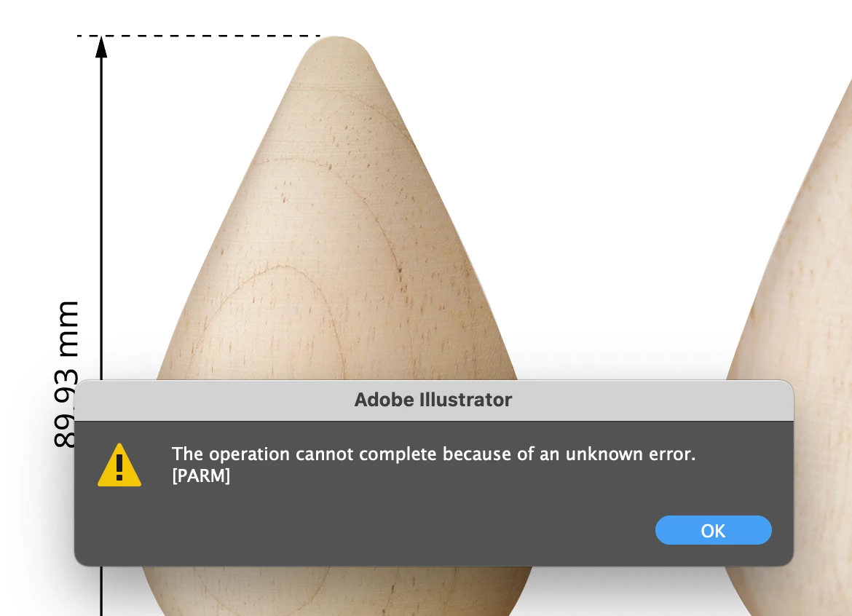Click the Adobe Illustrator dialog title bar

click(433, 400)
